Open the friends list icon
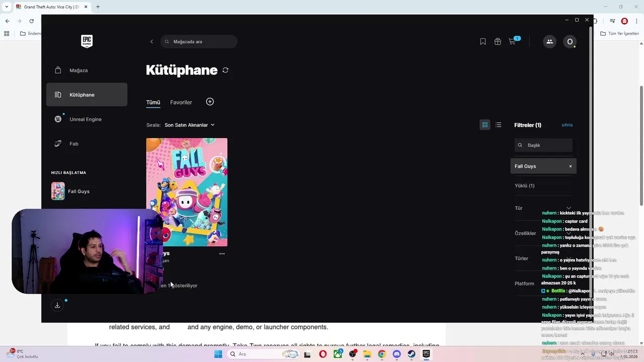Viewport: 644px width, 362px height. 549,42
